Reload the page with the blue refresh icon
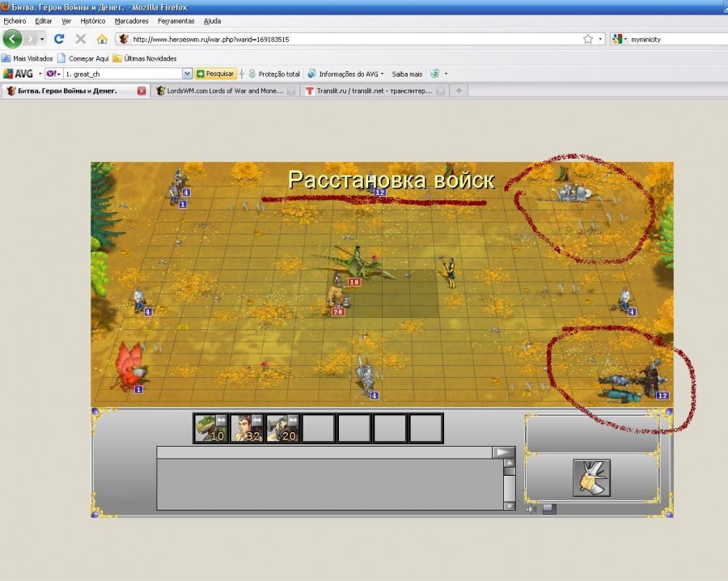This screenshot has width=728, height=581. (59, 39)
